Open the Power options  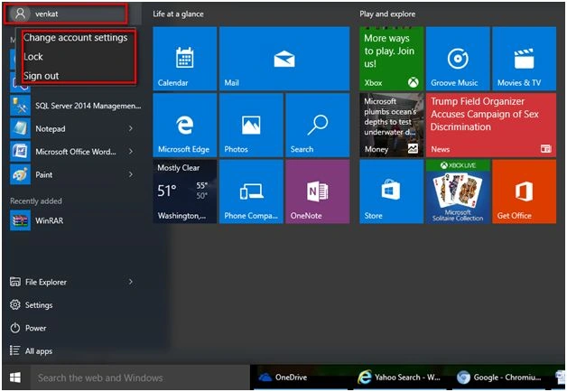pyautogui.click(x=76, y=329)
